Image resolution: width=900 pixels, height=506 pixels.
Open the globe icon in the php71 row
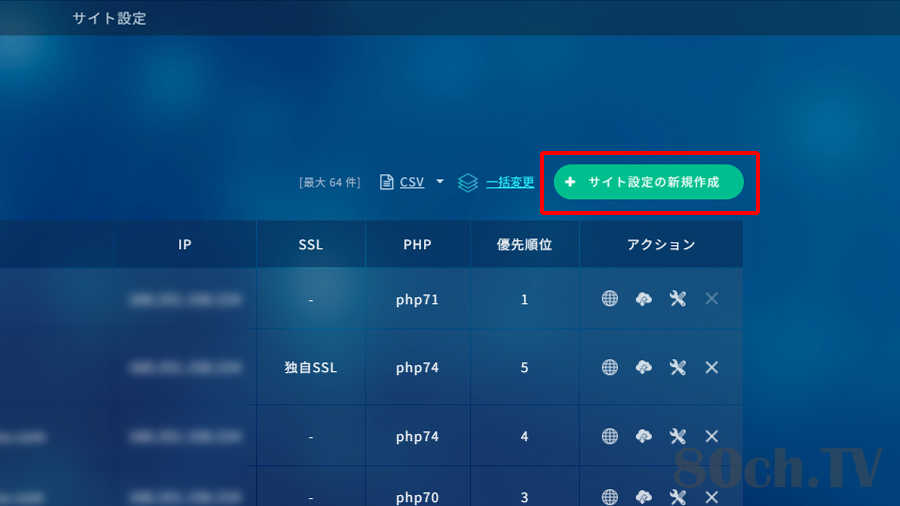click(610, 298)
